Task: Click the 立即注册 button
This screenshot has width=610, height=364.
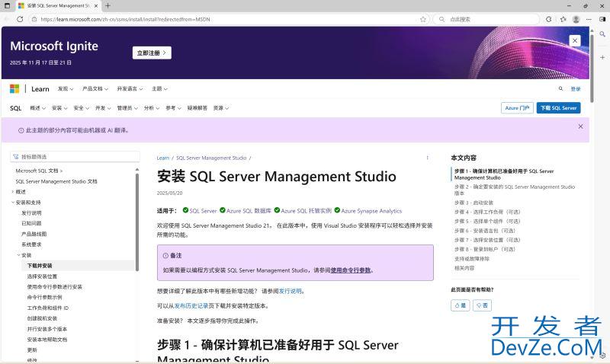Action: [152, 53]
